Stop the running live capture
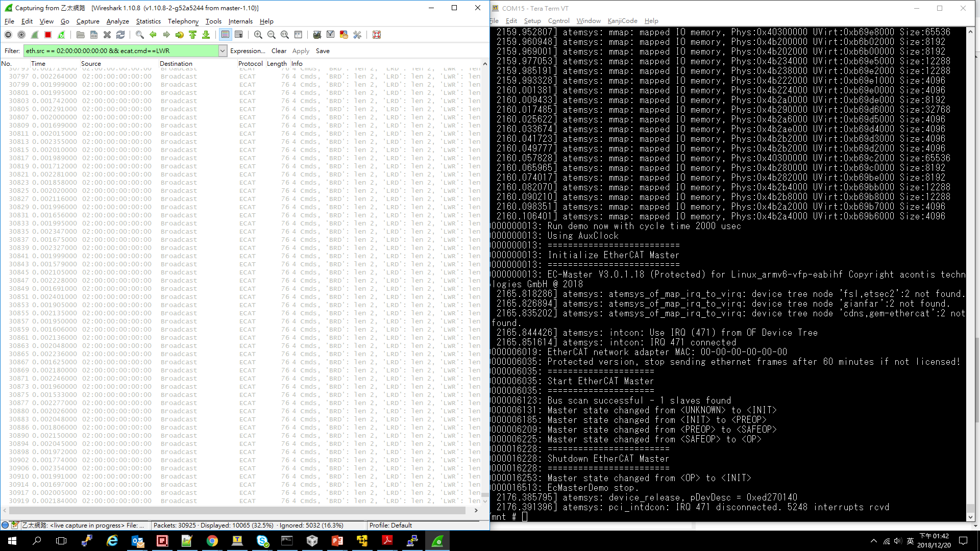The width and height of the screenshot is (980, 551). 48,35
